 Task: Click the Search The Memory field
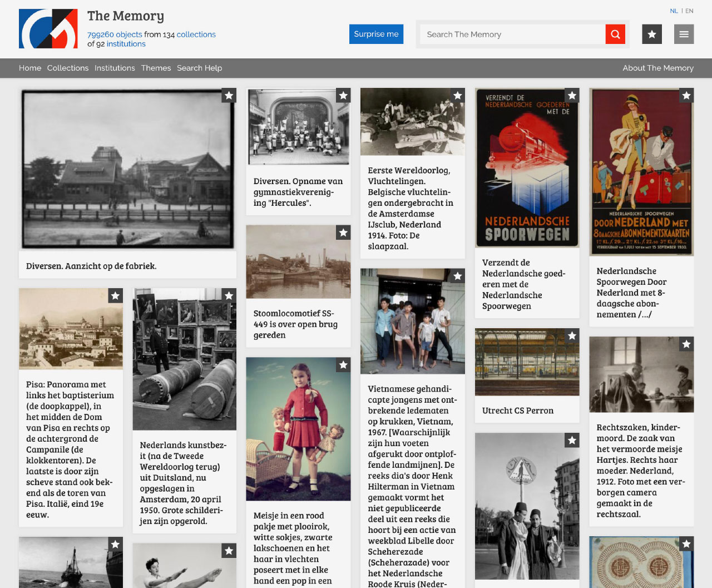click(512, 34)
